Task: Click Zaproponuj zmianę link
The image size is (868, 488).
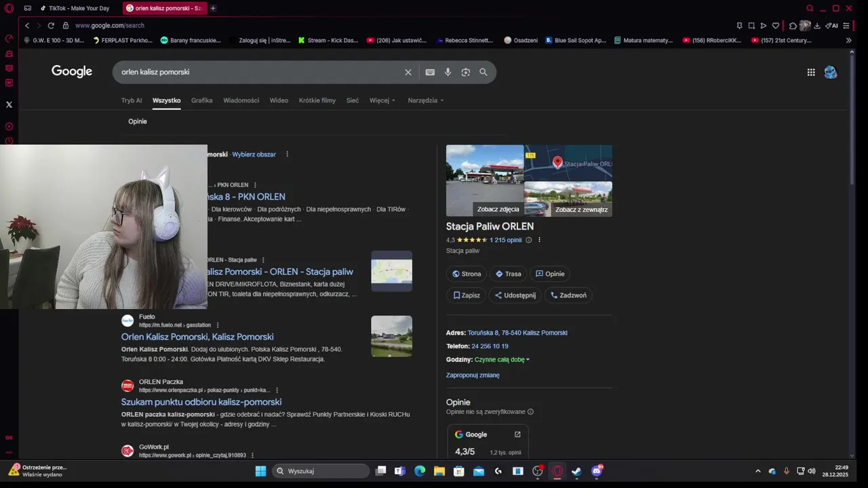Action: pos(473,375)
